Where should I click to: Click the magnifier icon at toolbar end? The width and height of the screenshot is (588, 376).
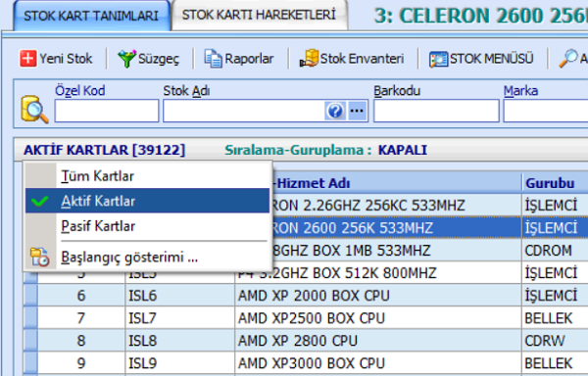(568, 59)
